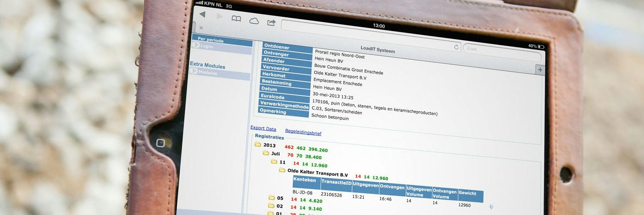Click transaction ID 23106526 cell

pos(331,195)
